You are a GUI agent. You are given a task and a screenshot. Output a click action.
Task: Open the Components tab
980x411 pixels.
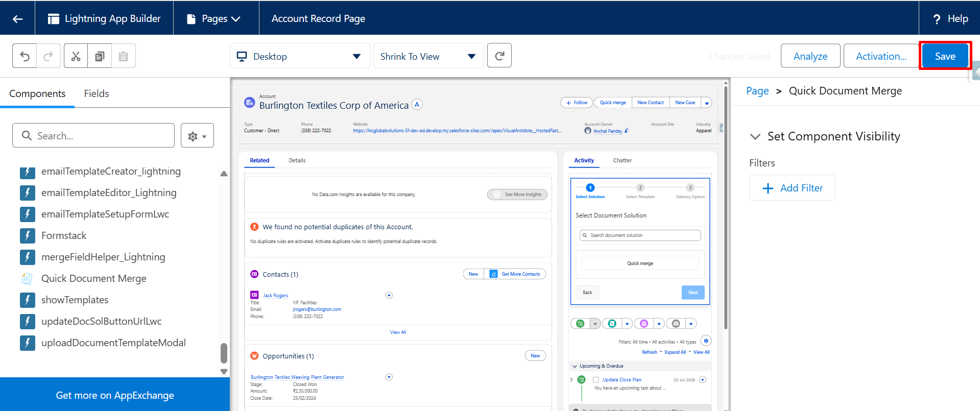click(37, 93)
